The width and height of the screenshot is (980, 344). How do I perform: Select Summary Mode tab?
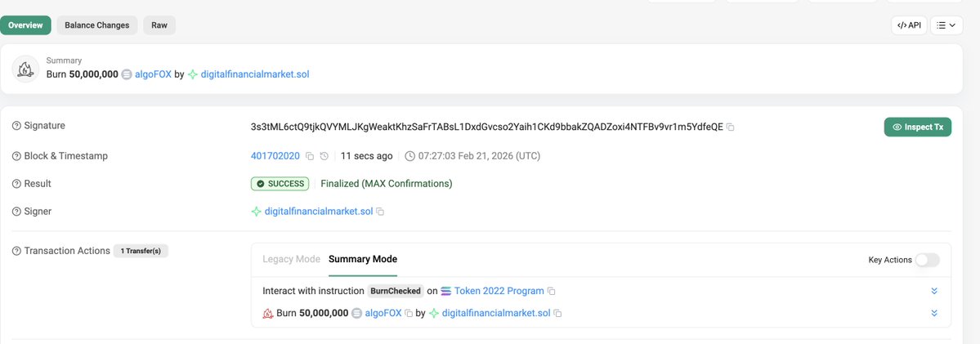tap(363, 259)
